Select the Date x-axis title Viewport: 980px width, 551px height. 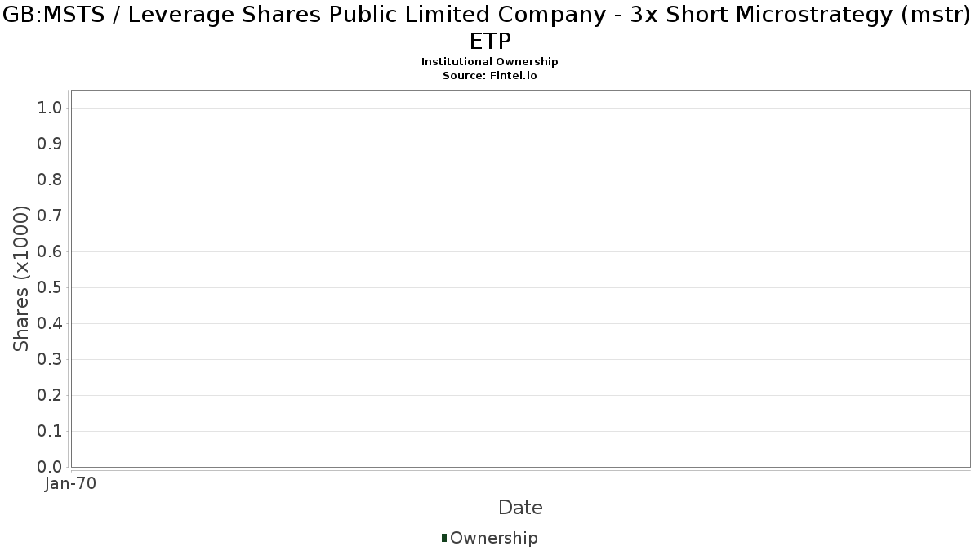pos(520,508)
